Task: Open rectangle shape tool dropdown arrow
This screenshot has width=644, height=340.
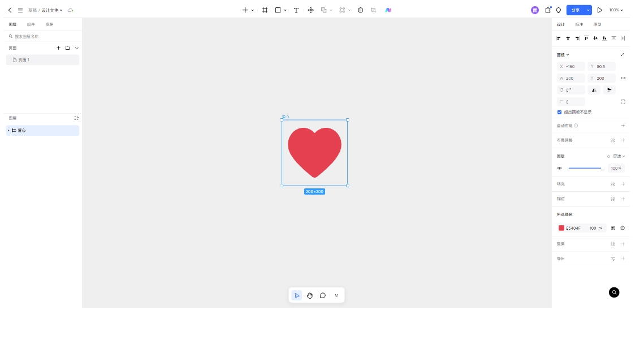Action: click(x=286, y=10)
